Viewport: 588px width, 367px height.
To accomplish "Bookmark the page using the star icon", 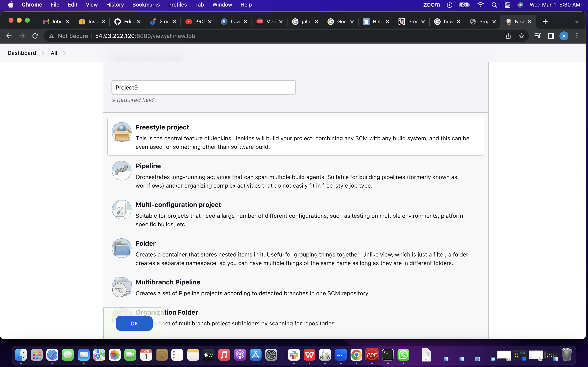I will (x=521, y=36).
